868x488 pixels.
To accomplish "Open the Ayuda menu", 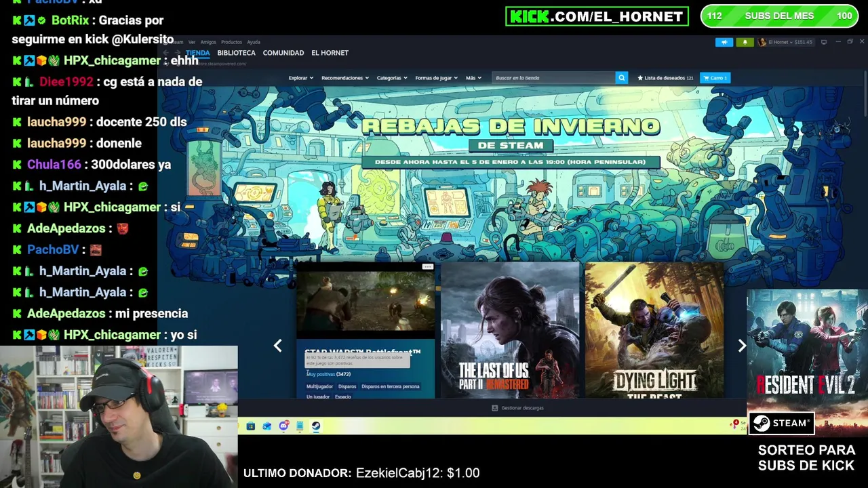I will tap(254, 42).
